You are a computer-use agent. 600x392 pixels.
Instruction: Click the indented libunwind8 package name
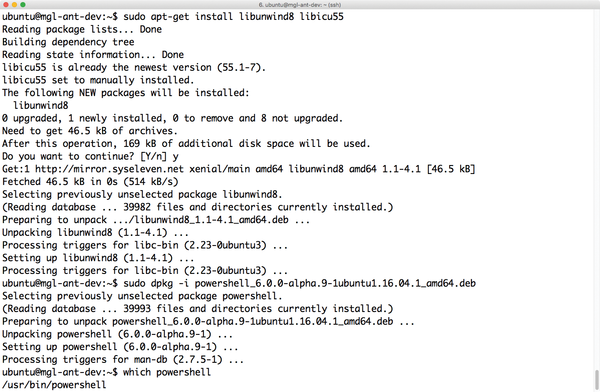pos(41,105)
